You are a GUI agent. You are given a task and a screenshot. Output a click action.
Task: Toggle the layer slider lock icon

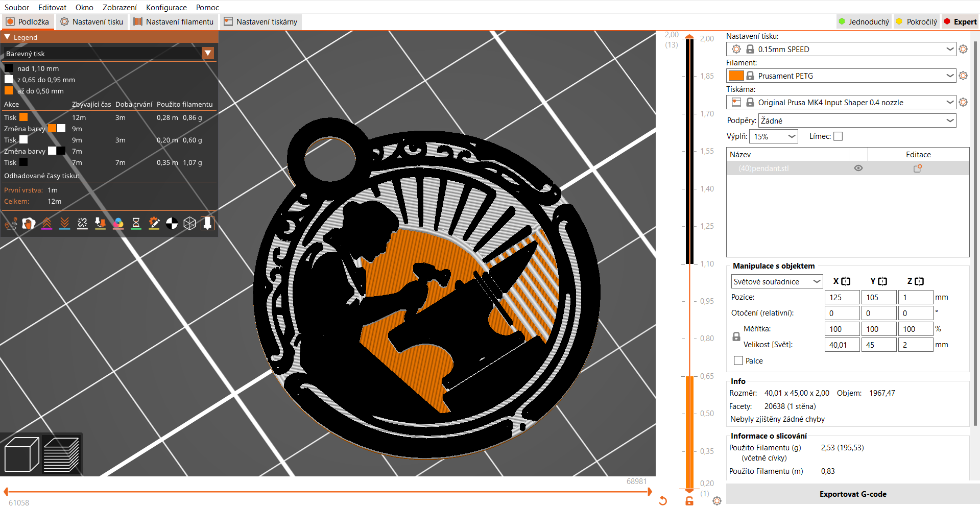coord(689,501)
